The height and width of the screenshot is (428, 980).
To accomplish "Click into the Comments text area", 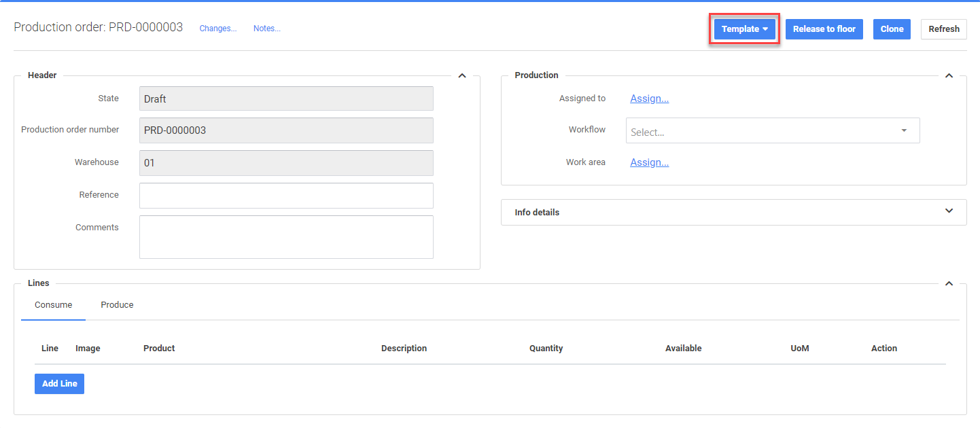I will [286, 237].
